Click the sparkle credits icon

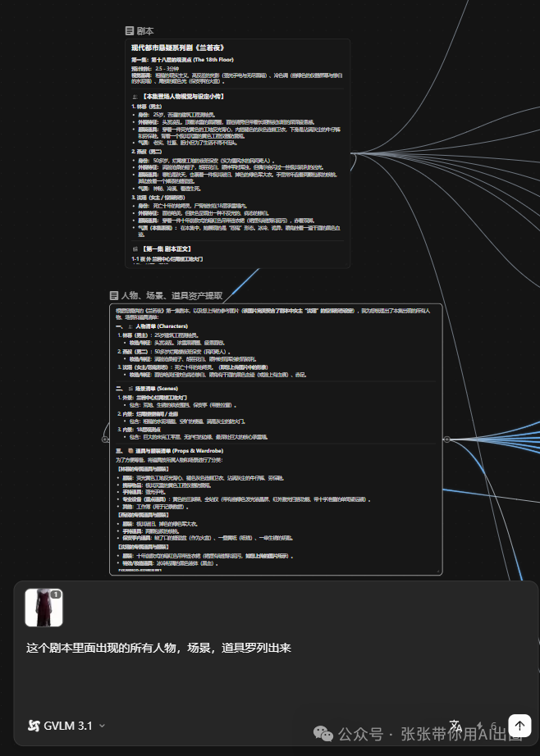tap(481, 725)
